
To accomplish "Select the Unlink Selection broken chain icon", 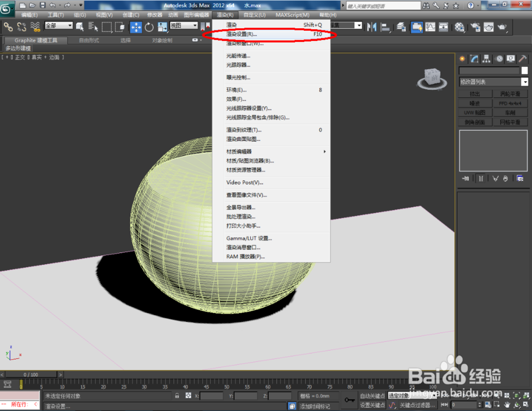I will pyautogui.click(x=21, y=27).
